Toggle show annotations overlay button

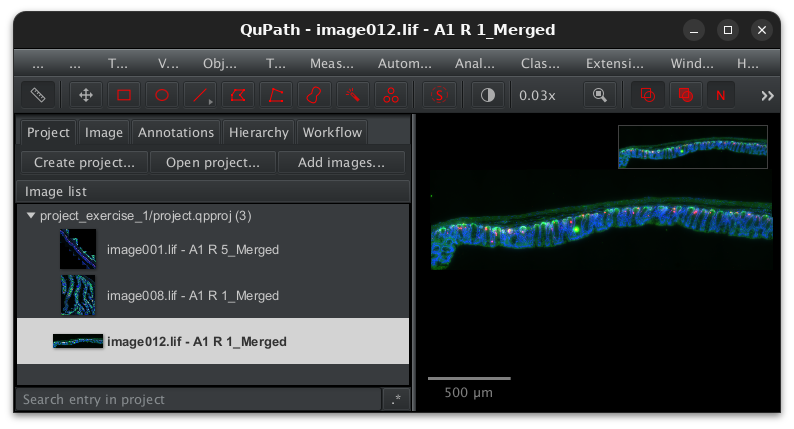click(648, 96)
